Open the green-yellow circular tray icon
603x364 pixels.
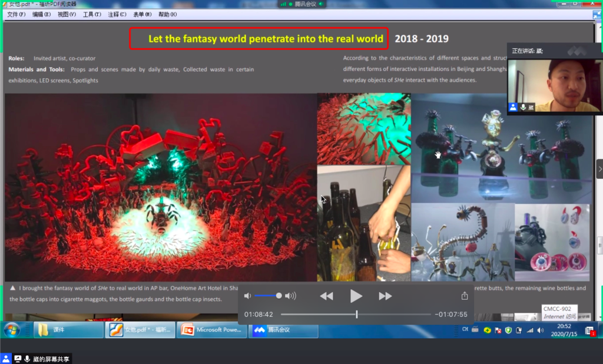point(487,330)
